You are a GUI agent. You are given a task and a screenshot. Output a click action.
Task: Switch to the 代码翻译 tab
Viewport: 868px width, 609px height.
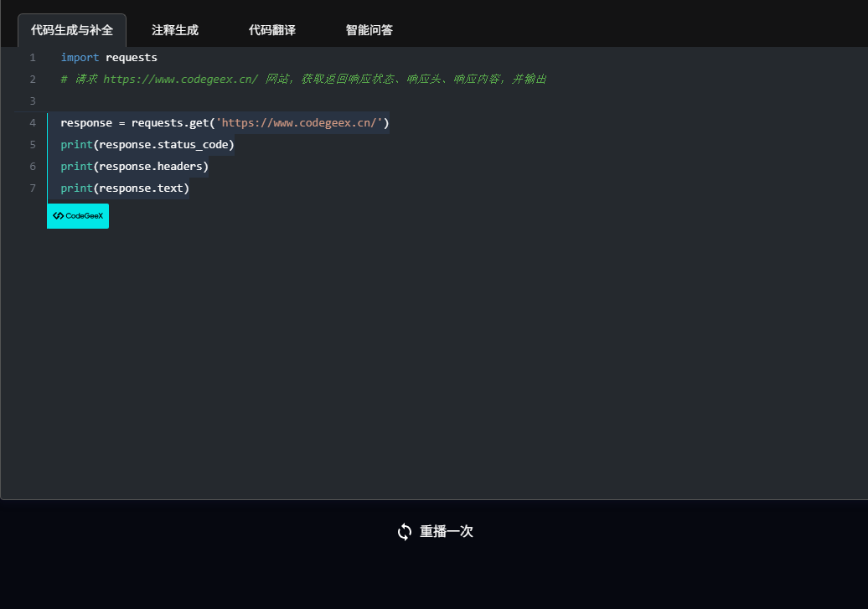(271, 30)
